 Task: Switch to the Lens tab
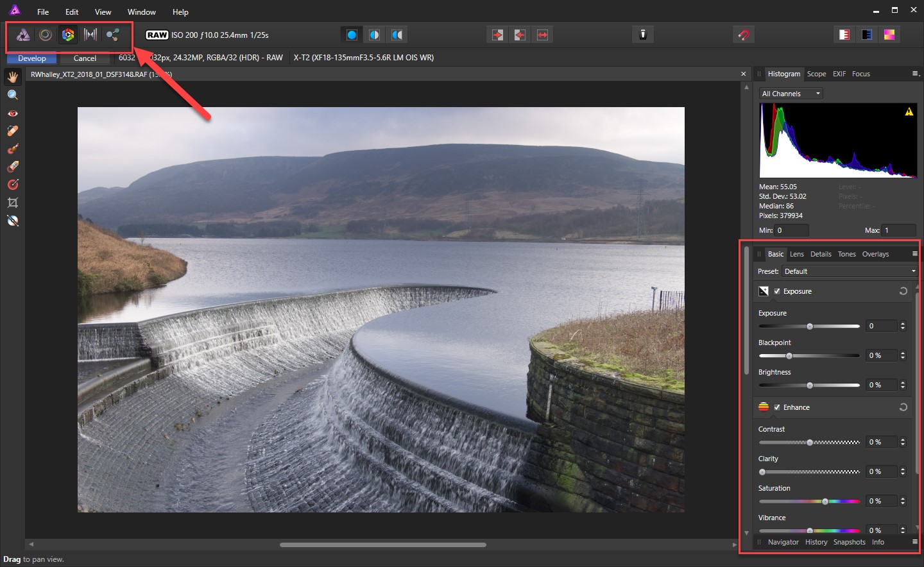796,254
